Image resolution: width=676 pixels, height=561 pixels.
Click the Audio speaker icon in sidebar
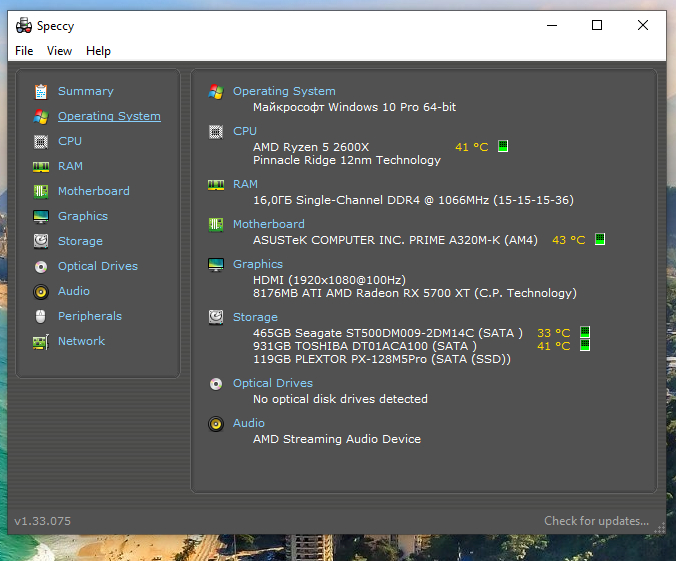40,292
